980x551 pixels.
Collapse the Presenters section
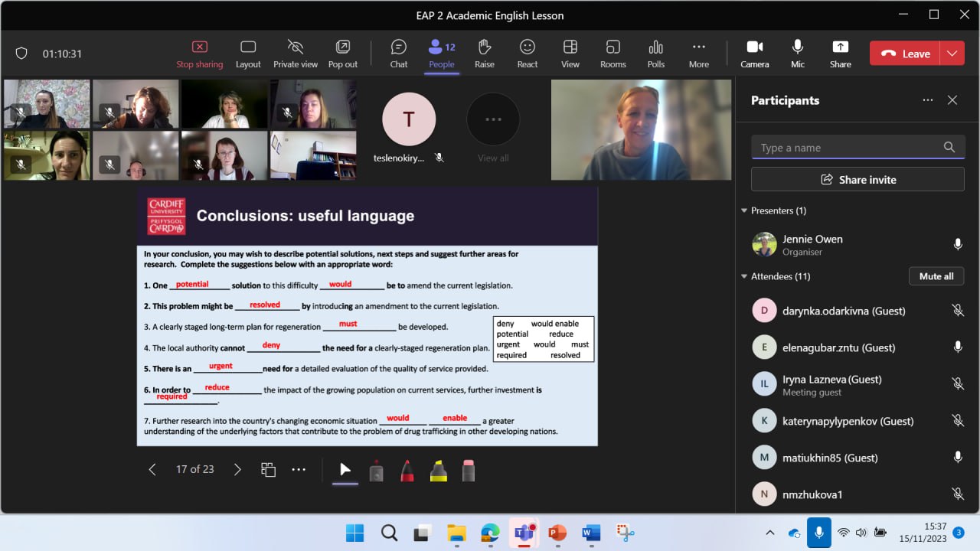pyautogui.click(x=743, y=210)
